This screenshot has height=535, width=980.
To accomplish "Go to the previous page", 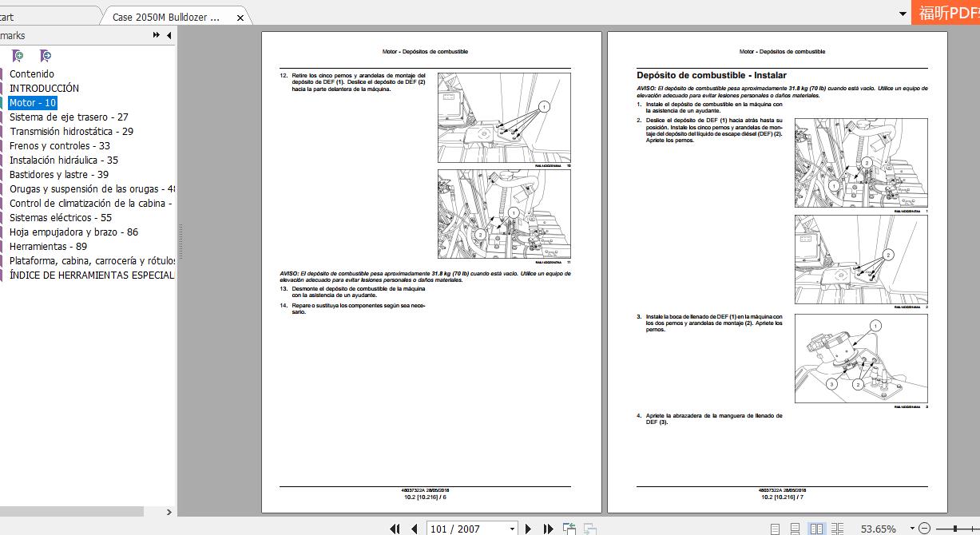I will point(414,529).
